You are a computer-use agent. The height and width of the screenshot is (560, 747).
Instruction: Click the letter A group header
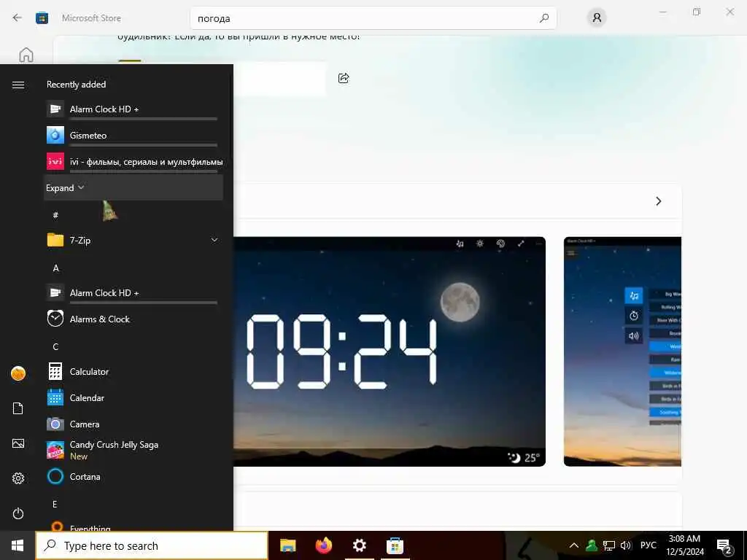(55, 268)
